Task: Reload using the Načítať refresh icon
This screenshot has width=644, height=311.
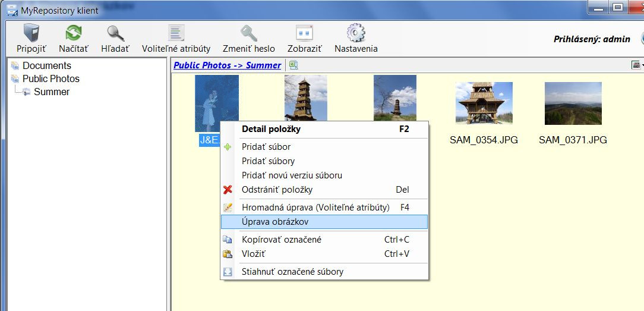Action: (74, 33)
